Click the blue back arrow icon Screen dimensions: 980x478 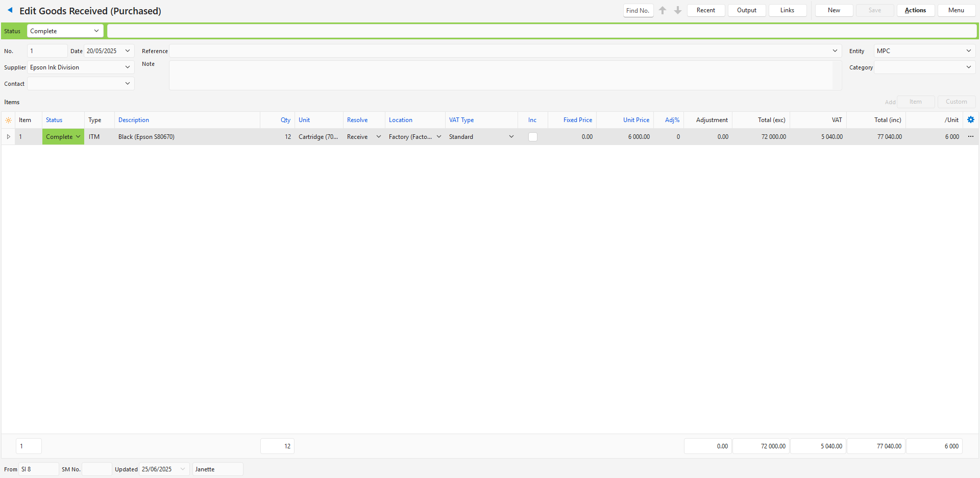10,10
